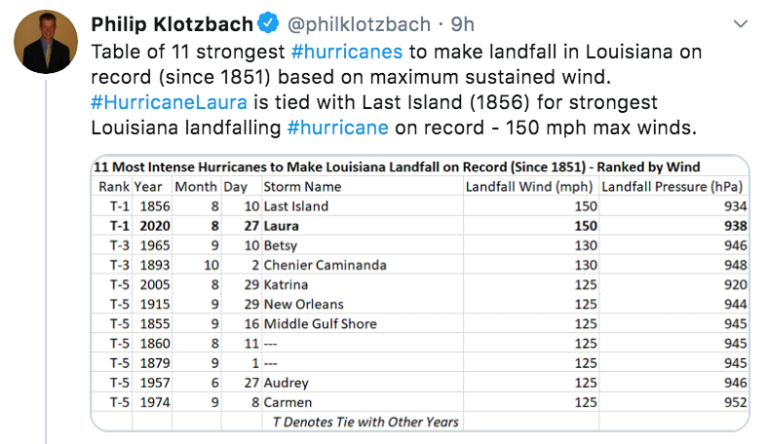Click the 'T Denotes Tie with Other Years' footnote
The height and width of the screenshot is (444, 768).
[x=366, y=422]
